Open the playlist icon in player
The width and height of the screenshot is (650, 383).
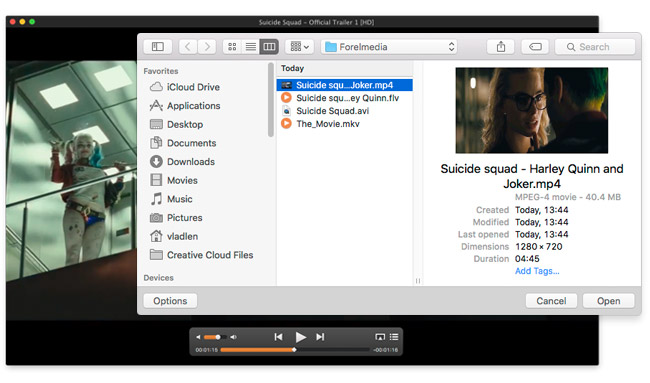(x=394, y=337)
